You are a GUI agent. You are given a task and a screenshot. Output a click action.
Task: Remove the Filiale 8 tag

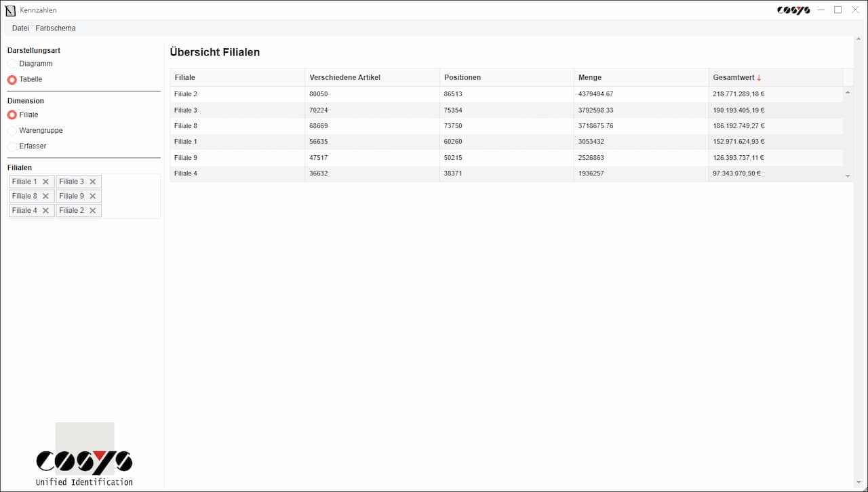[x=45, y=196]
